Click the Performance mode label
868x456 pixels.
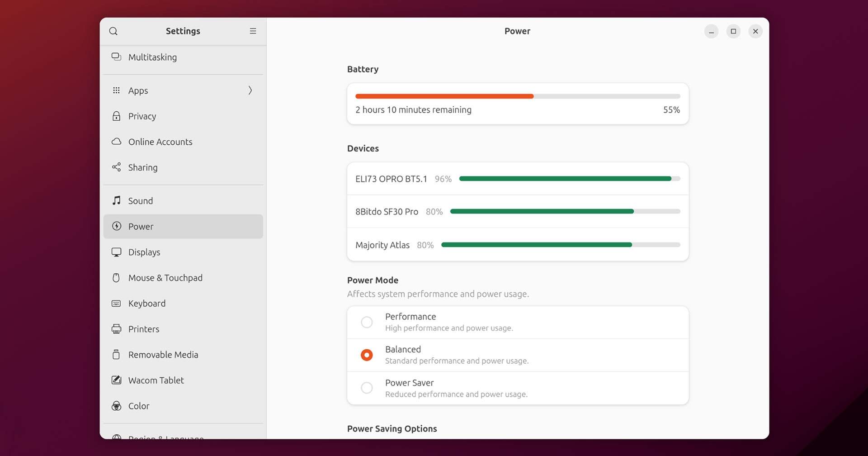point(410,317)
